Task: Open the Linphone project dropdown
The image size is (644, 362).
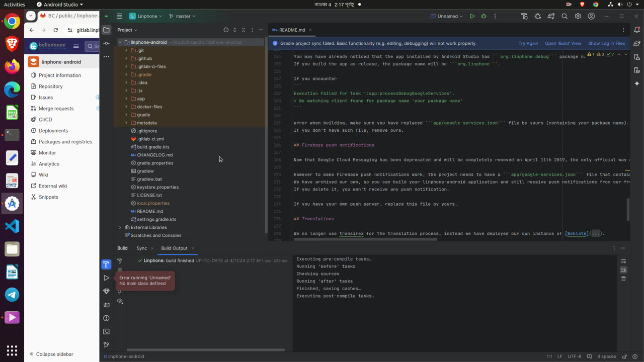Action: pos(146,16)
